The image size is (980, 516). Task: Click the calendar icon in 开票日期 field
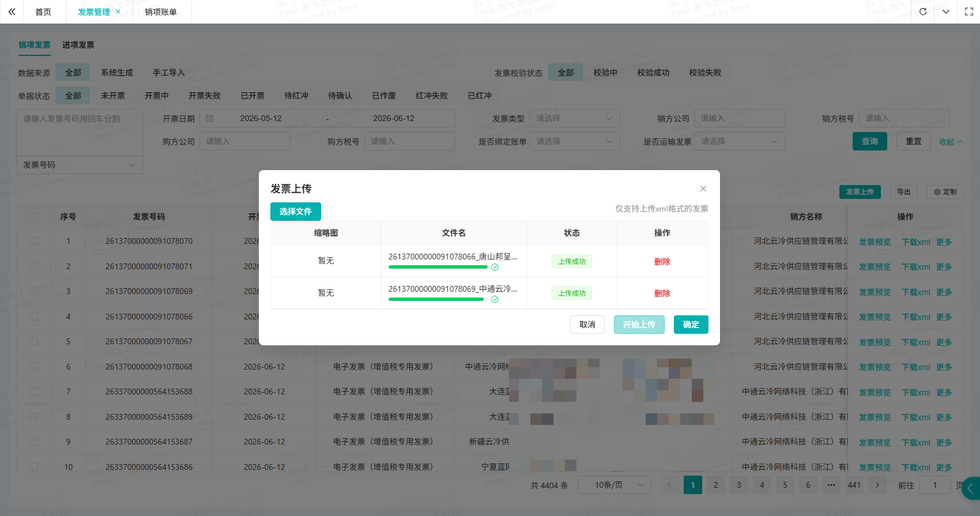coord(210,118)
